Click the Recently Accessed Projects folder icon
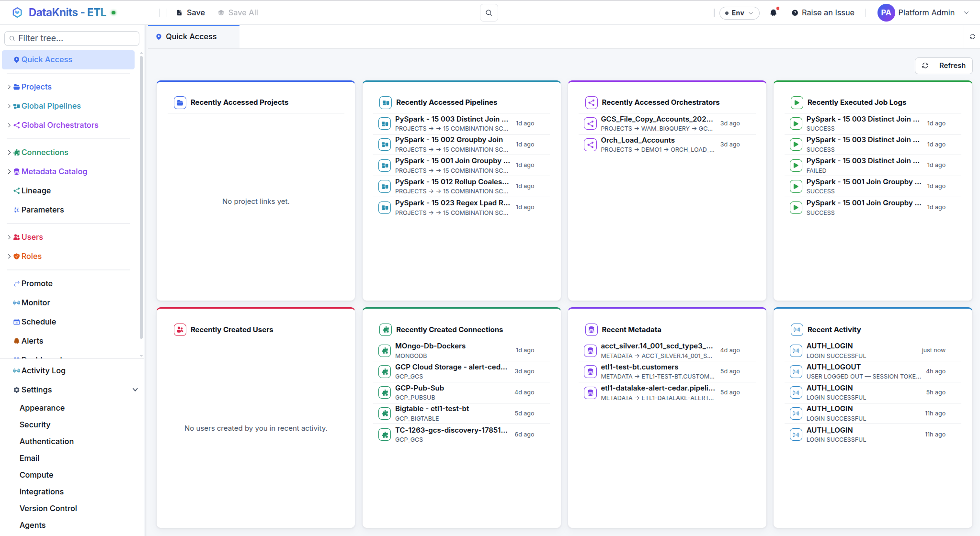The image size is (980, 536). [x=180, y=102]
